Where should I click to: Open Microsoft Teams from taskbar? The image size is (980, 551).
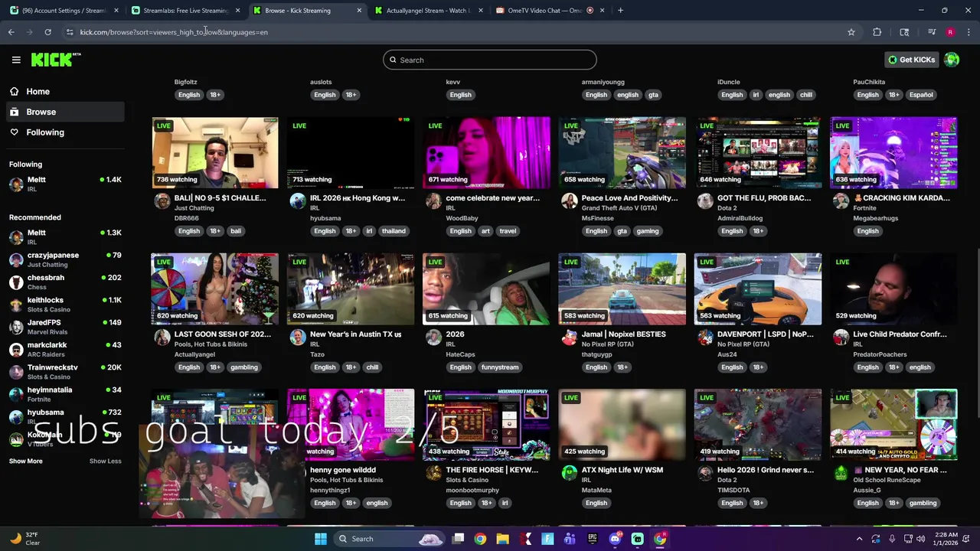(570, 539)
